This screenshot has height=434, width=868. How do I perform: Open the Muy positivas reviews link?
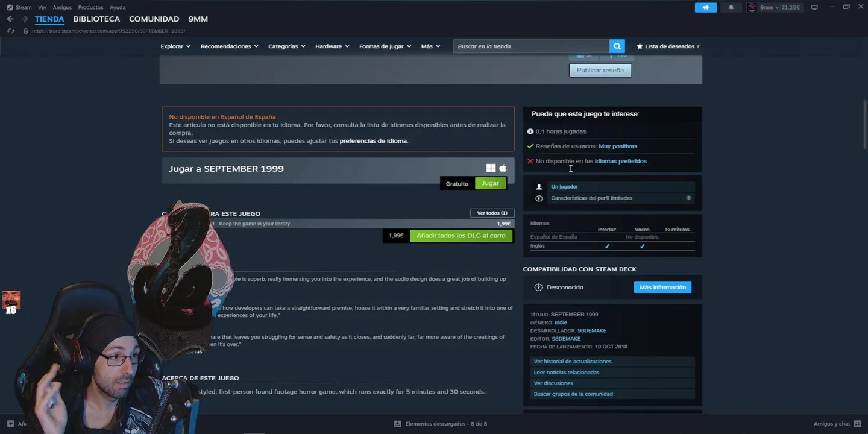coord(618,146)
